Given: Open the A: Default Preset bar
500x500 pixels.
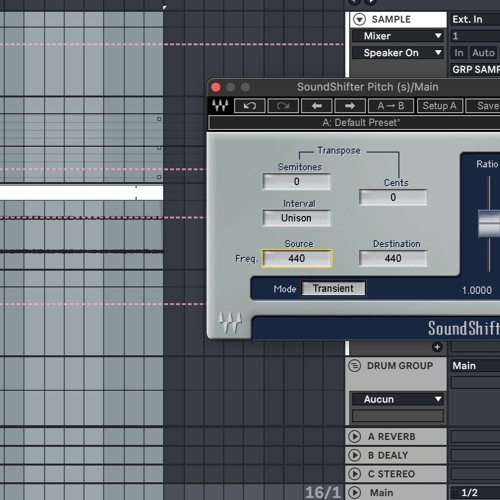Looking at the screenshot, I should [x=354, y=123].
